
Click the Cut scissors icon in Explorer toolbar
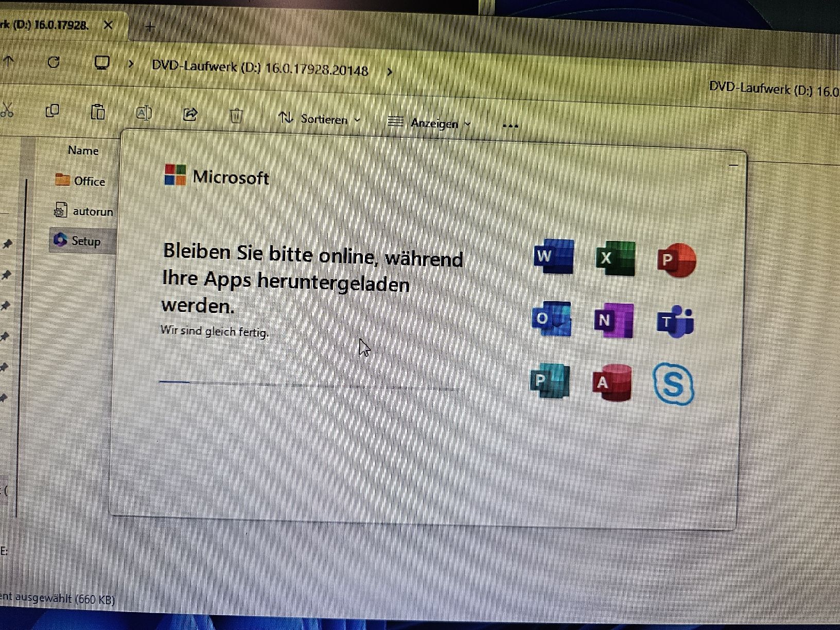7,110
